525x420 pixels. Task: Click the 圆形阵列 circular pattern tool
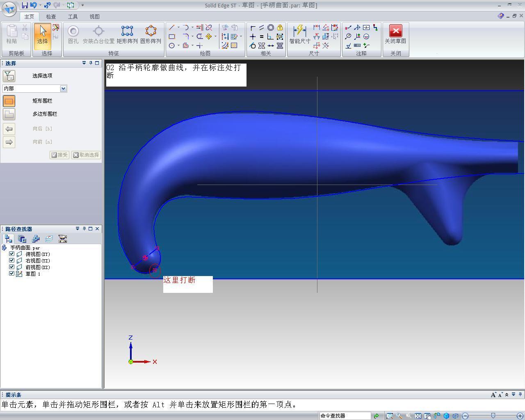151,34
